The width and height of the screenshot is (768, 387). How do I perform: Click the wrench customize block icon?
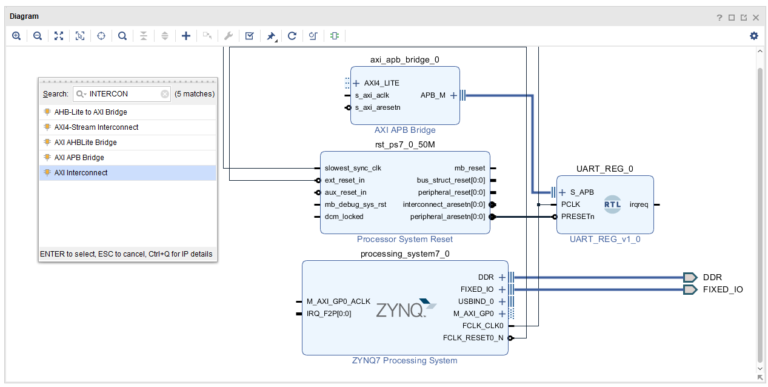pos(228,36)
